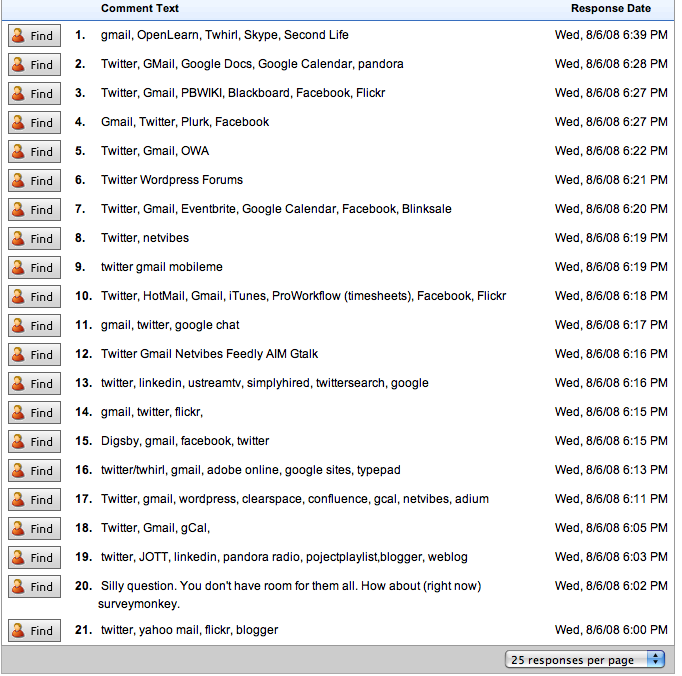Select comment 'Twitter, netvibes'
This screenshot has height=676, width=682.
click(145, 238)
